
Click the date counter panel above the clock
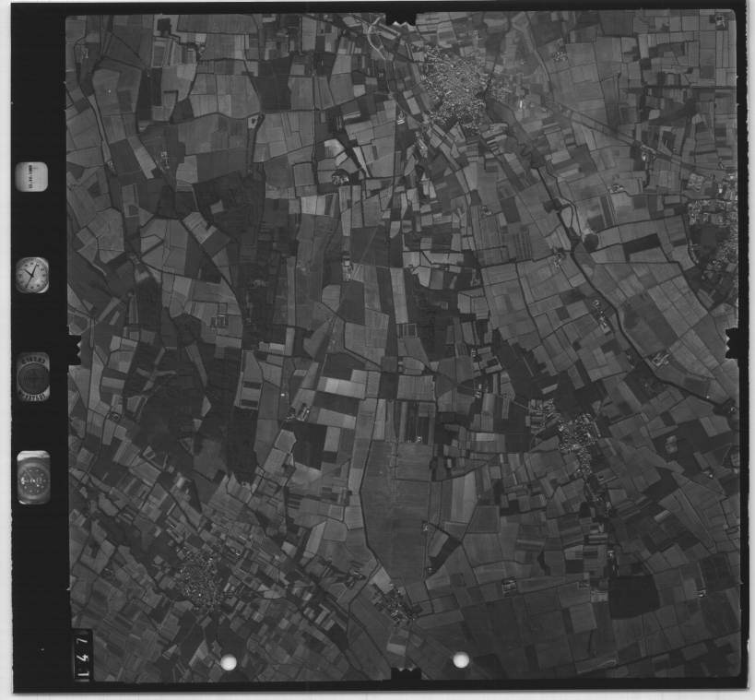click(x=32, y=176)
